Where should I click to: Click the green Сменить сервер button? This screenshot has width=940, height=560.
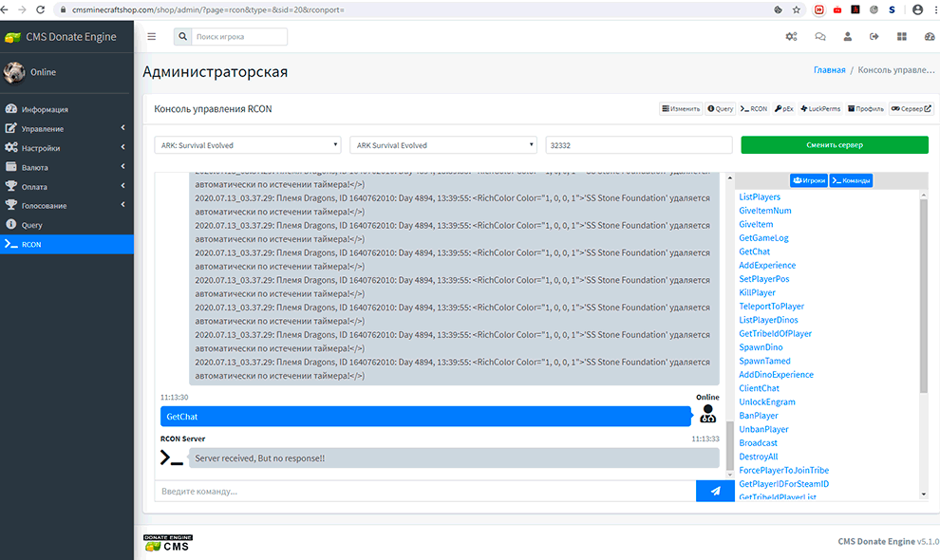point(834,145)
